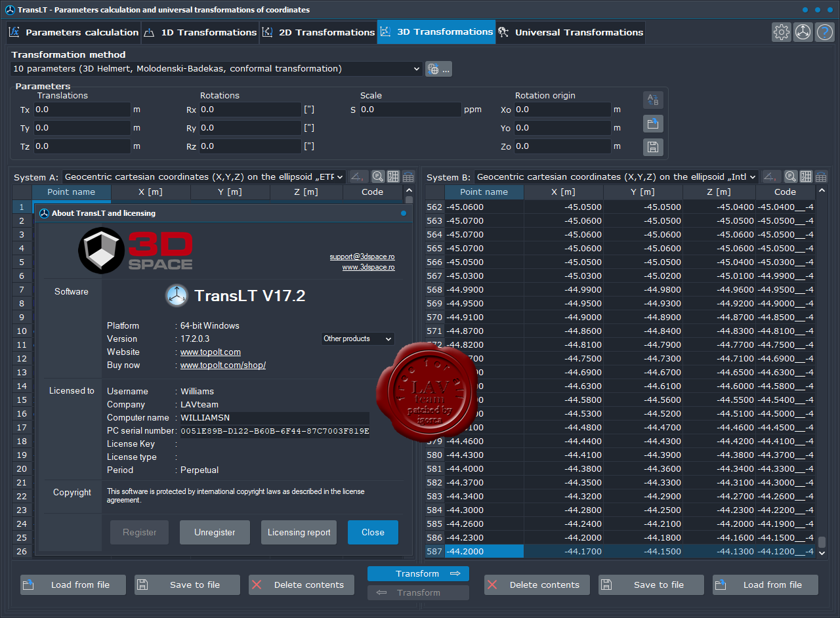This screenshot has width=840, height=618.
Task: Click the Rx rotation input field
Action: [250, 110]
